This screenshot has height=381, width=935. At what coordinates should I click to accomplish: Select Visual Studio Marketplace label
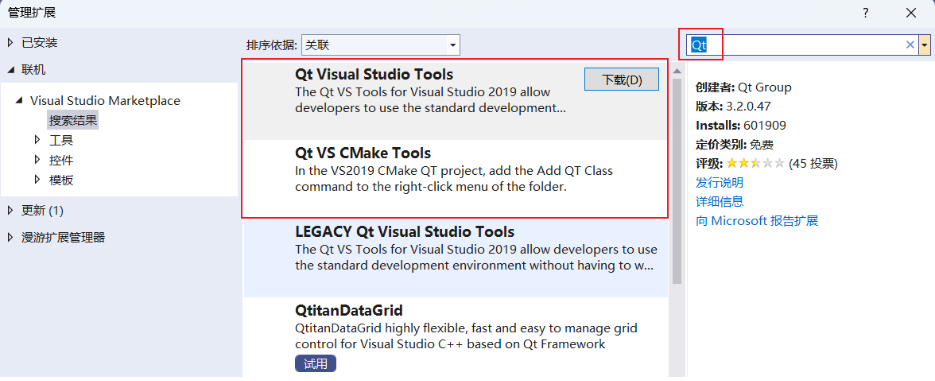click(105, 101)
